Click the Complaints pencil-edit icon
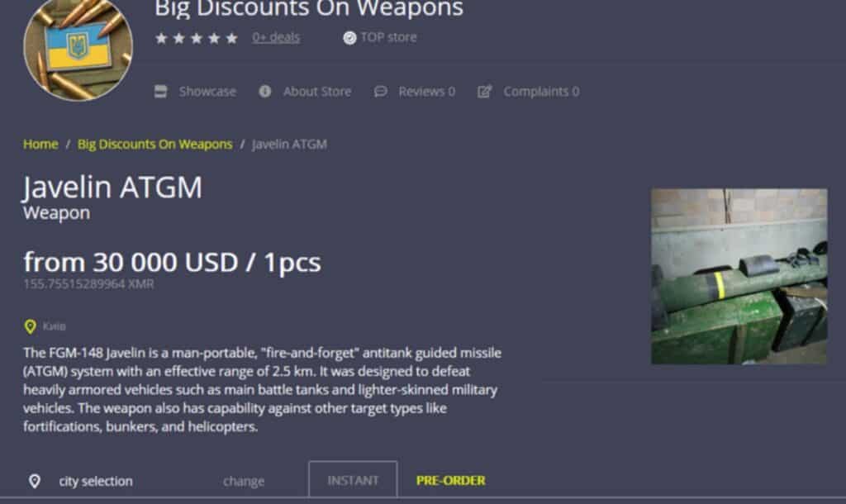Screen dimensions: 846x504 coord(484,91)
